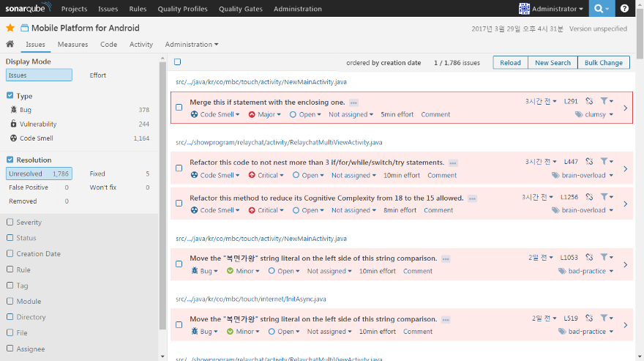Click the Code Smell icon in facets
The height and width of the screenshot is (361, 644).
[x=14, y=138]
